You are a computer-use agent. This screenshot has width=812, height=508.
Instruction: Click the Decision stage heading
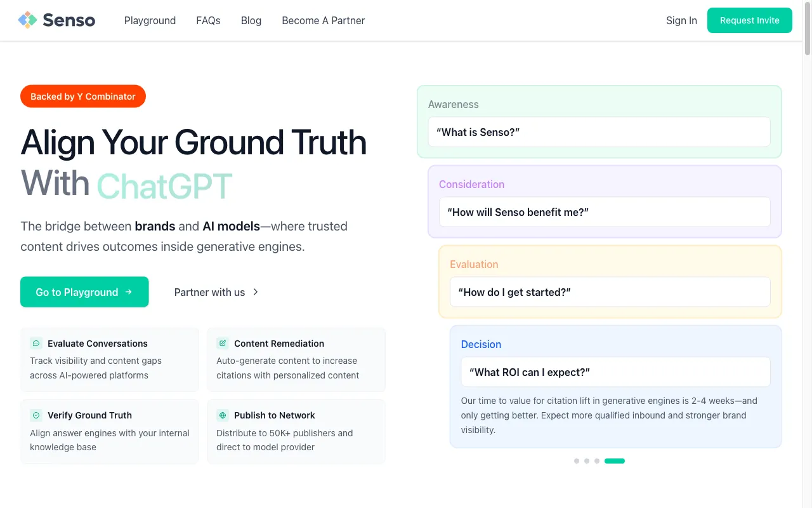coord(481,344)
